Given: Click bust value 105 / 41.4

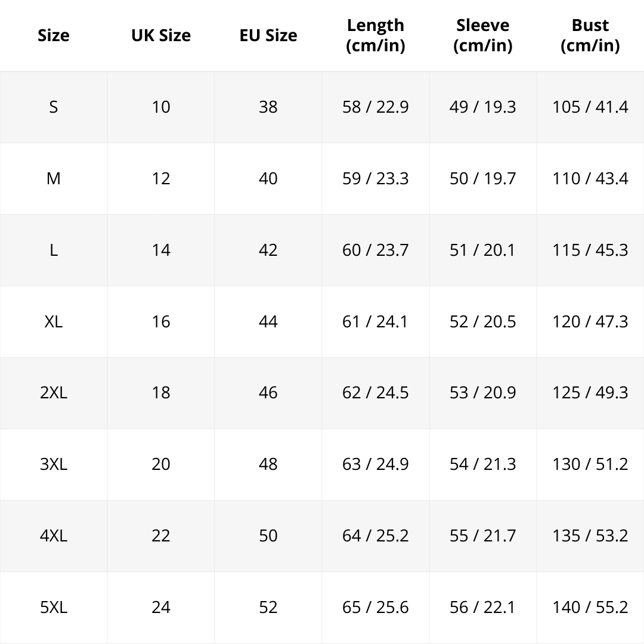Looking at the screenshot, I should coord(590,107).
